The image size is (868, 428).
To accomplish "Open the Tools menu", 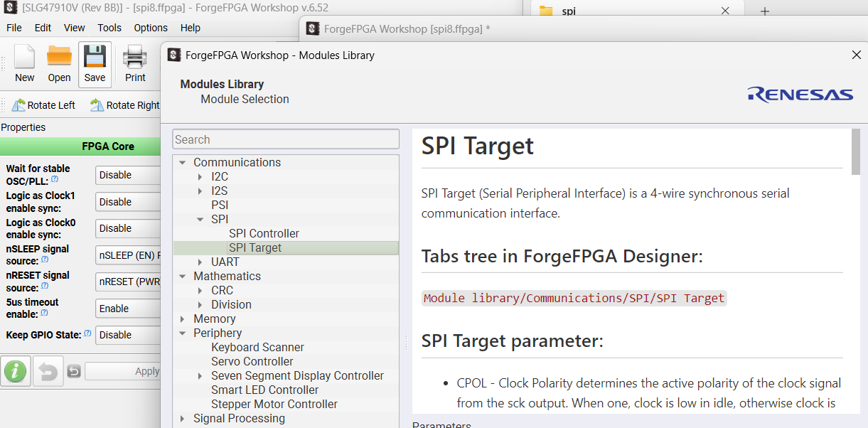I will coord(109,28).
